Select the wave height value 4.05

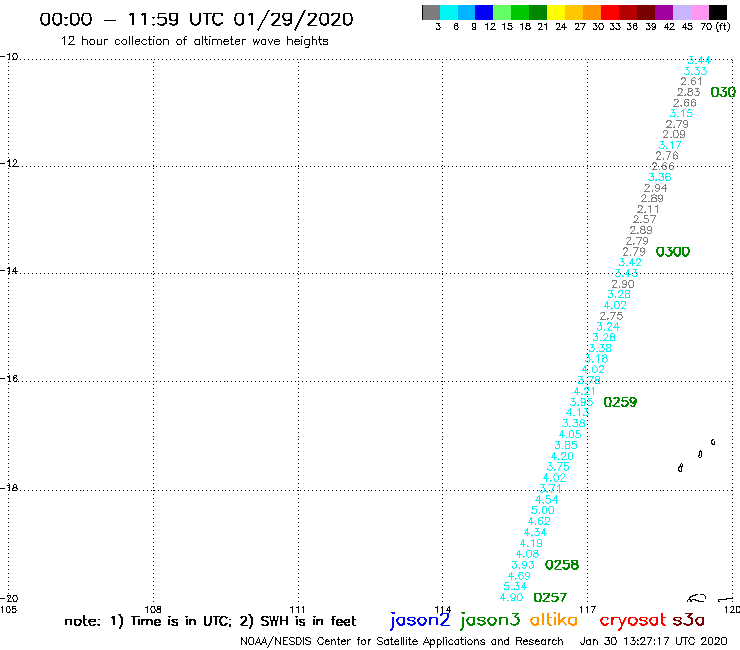[x=570, y=434]
